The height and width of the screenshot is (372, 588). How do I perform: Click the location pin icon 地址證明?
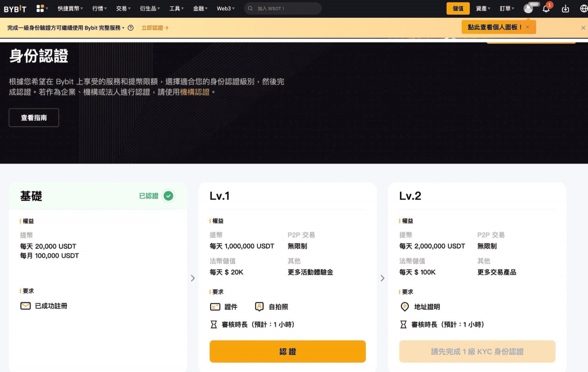[x=405, y=307]
